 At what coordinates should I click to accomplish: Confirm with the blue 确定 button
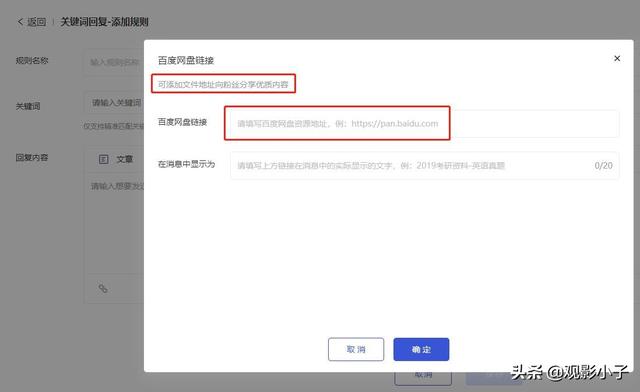click(421, 350)
